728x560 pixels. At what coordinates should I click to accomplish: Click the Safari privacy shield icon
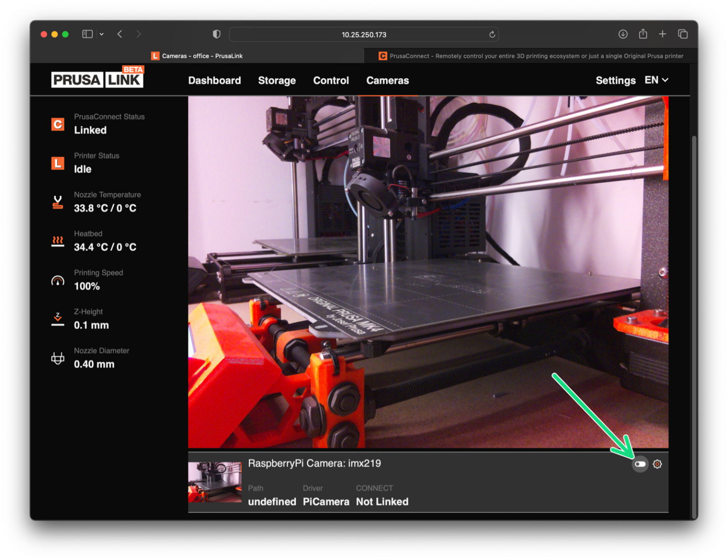[x=217, y=34]
